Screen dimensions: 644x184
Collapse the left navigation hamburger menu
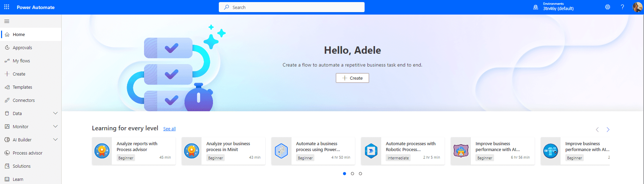click(7, 21)
